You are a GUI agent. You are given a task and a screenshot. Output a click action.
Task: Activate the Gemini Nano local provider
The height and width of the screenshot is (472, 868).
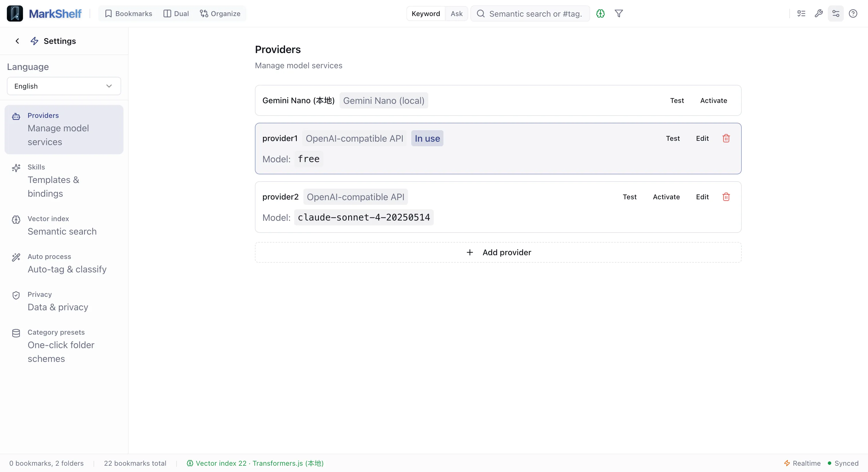714,100
